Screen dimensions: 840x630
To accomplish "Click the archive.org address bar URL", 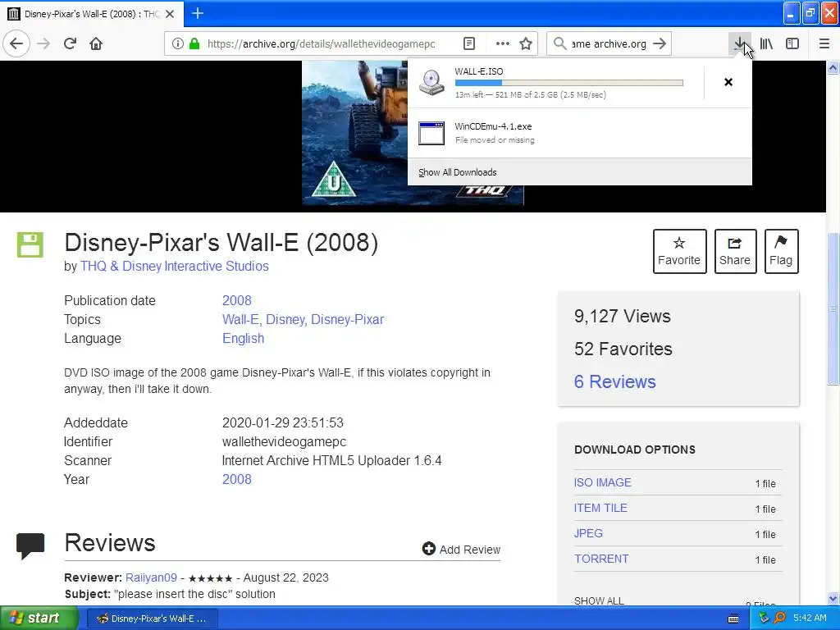I will tap(321, 44).
